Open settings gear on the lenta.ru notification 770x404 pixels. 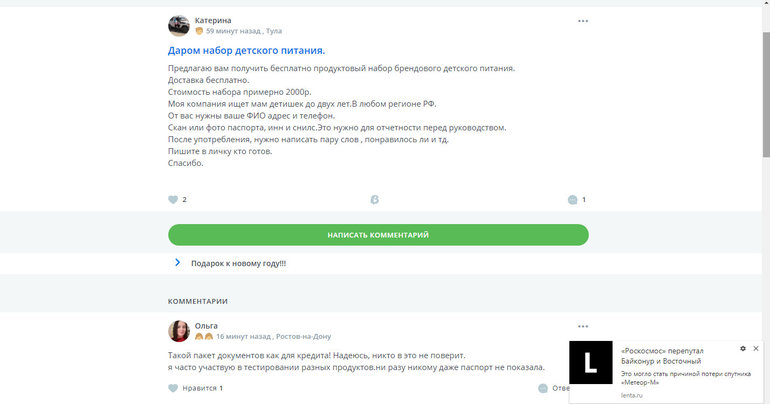click(x=743, y=349)
